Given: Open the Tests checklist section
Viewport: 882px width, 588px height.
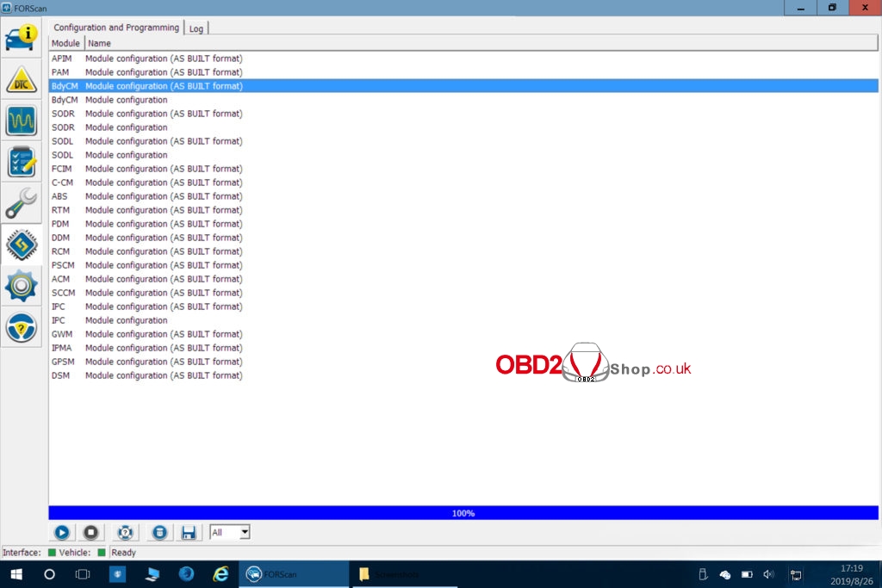Looking at the screenshot, I should pyautogui.click(x=22, y=162).
